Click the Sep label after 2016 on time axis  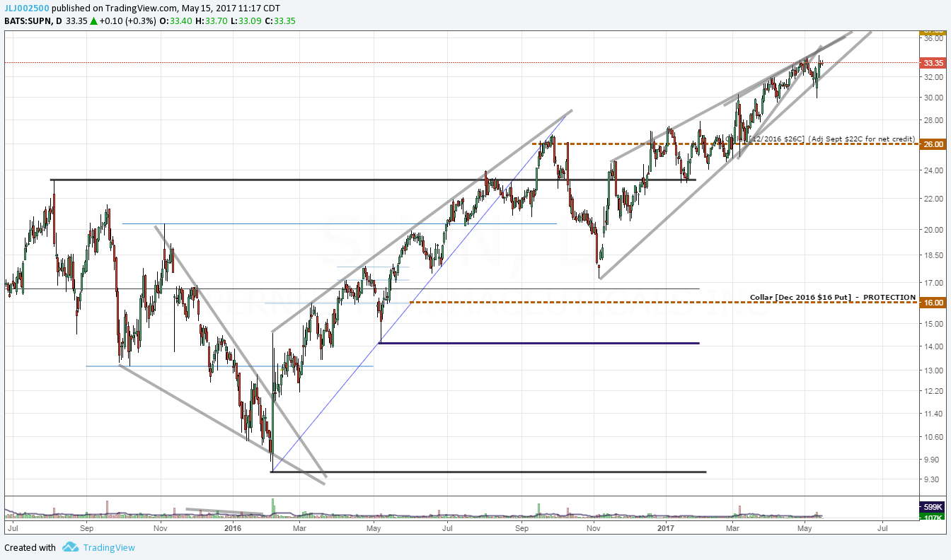click(x=521, y=527)
